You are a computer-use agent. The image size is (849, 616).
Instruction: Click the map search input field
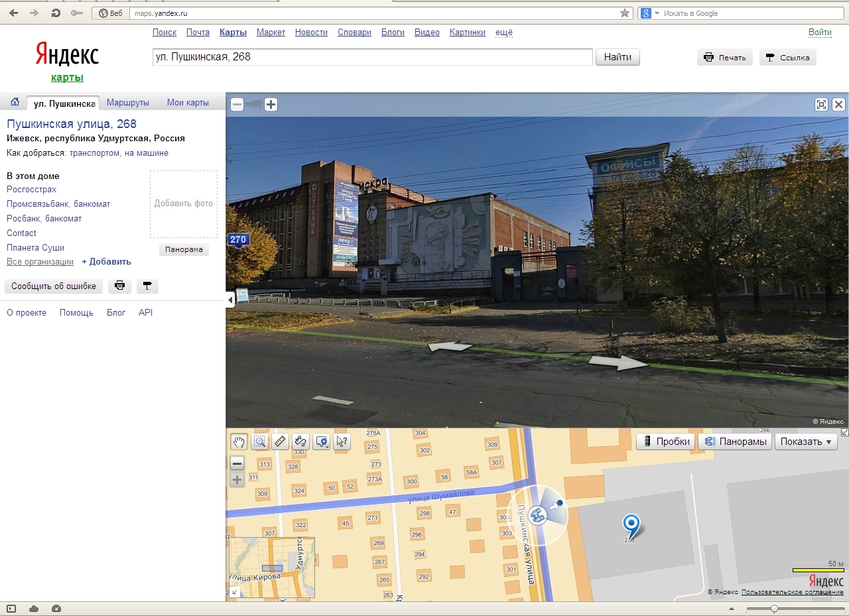pos(372,57)
